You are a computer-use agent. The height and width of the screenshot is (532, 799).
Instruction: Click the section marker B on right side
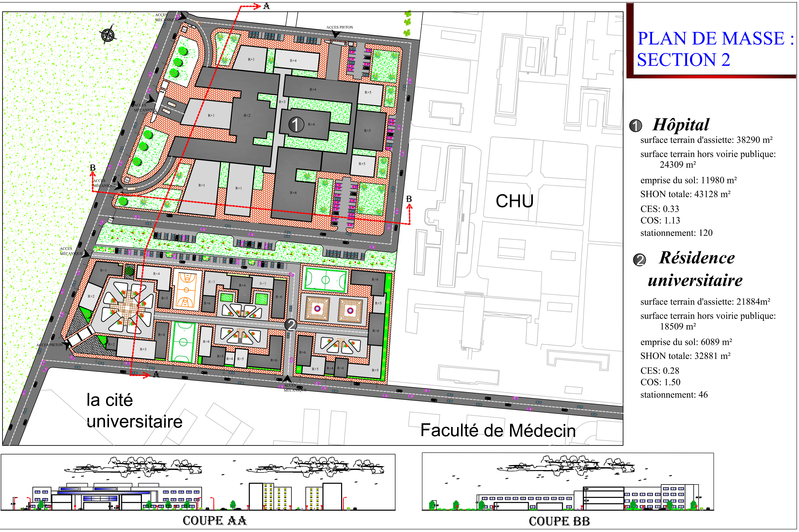[409, 199]
